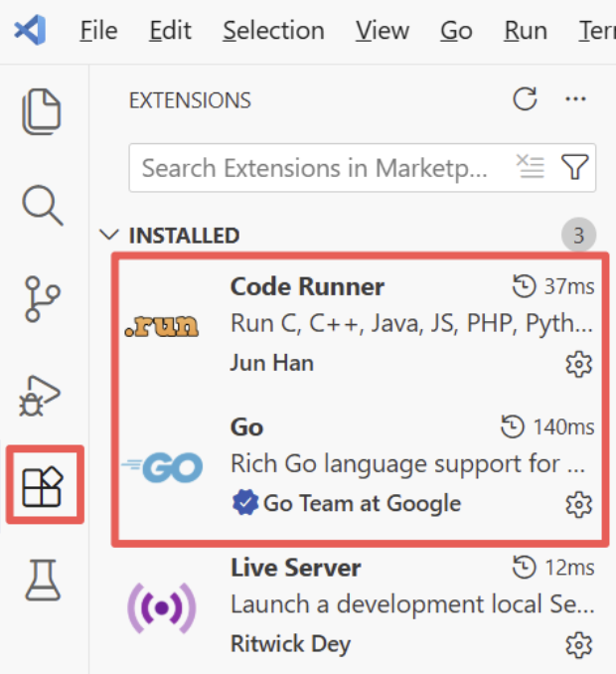Click the 12ms activation time
The height and width of the screenshot is (674, 616).
click(569, 568)
